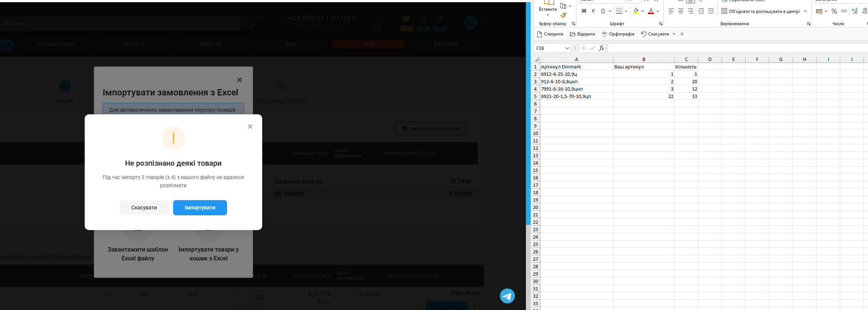Select the Артикул Dinmark header cell
This screenshot has width=868, height=310.
tap(577, 67)
